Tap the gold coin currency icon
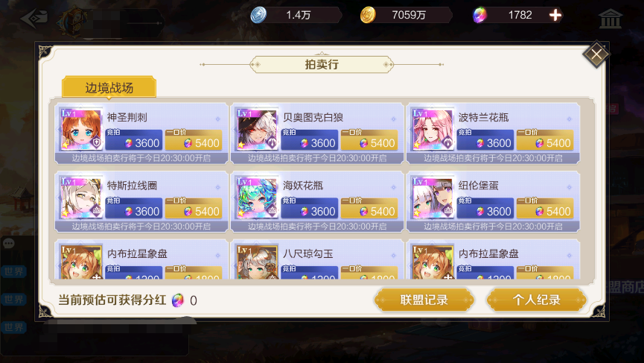 pyautogui.click(x=368, y=15)
